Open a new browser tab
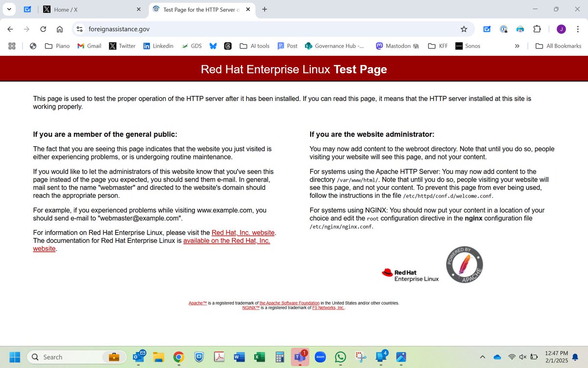This screenshot has height=368, width=588. tap(265, 9)
